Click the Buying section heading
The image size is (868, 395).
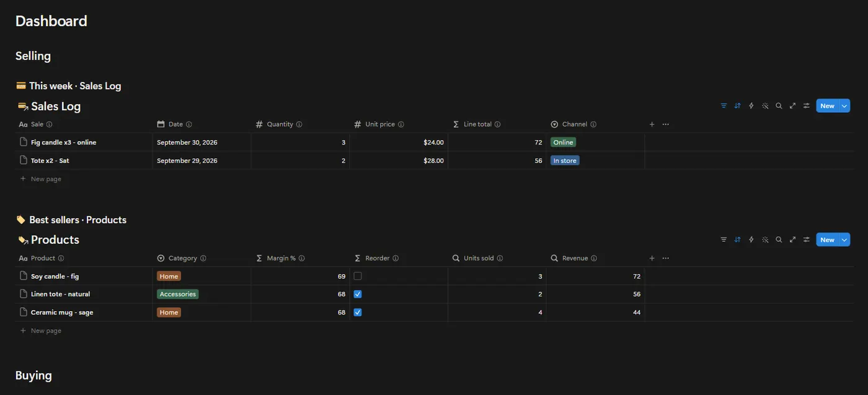click(33, 375)
